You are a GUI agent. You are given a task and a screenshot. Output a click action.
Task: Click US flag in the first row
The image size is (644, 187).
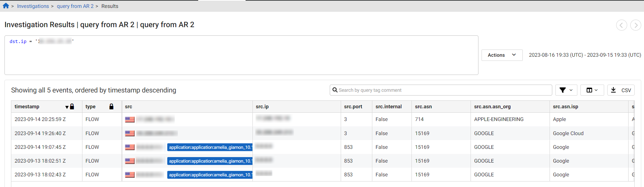130,120
